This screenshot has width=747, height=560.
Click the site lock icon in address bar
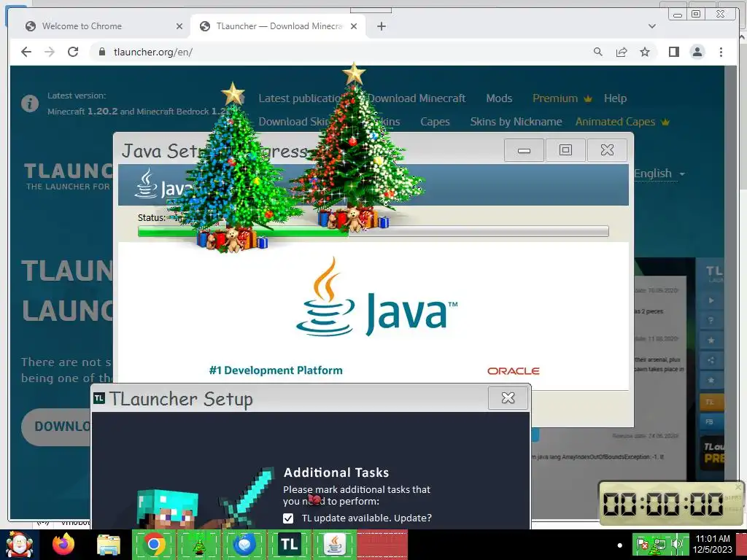101,52
